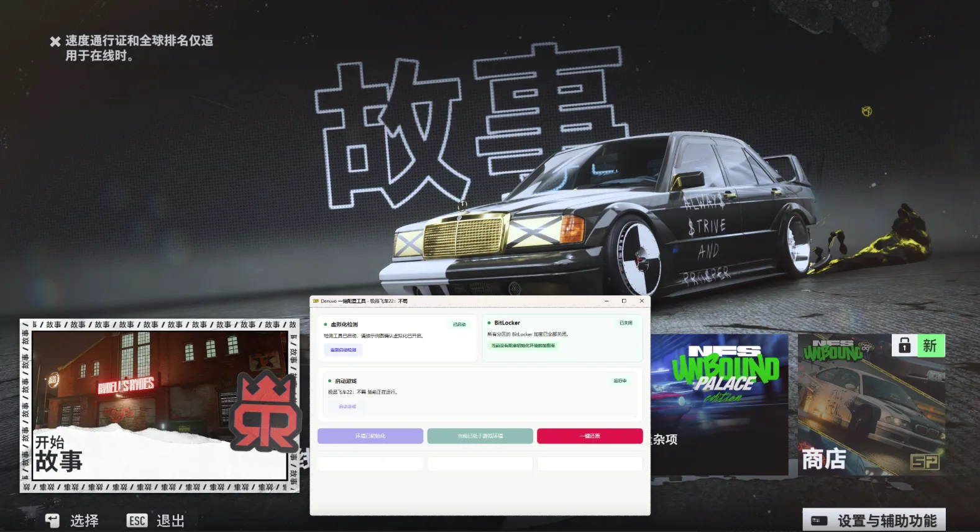Click the 运行中 status badge for 启动游戏
The width and height of the screenshot is (980, 532).
coord(620,381)
